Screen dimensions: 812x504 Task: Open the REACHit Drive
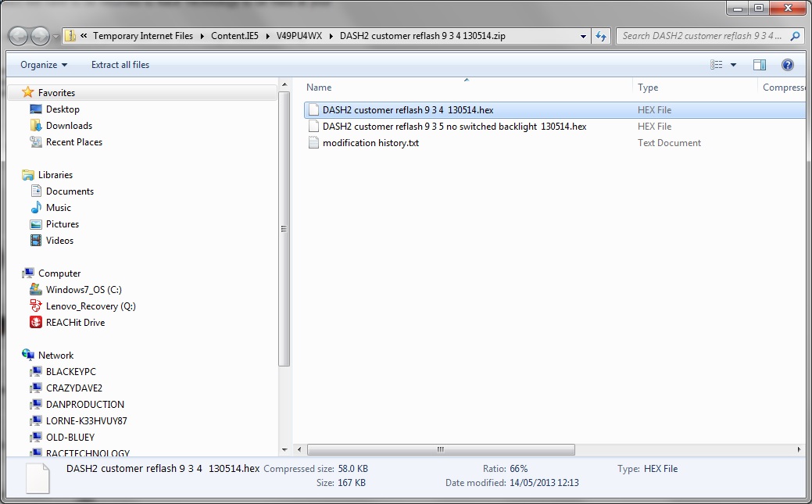75,323
